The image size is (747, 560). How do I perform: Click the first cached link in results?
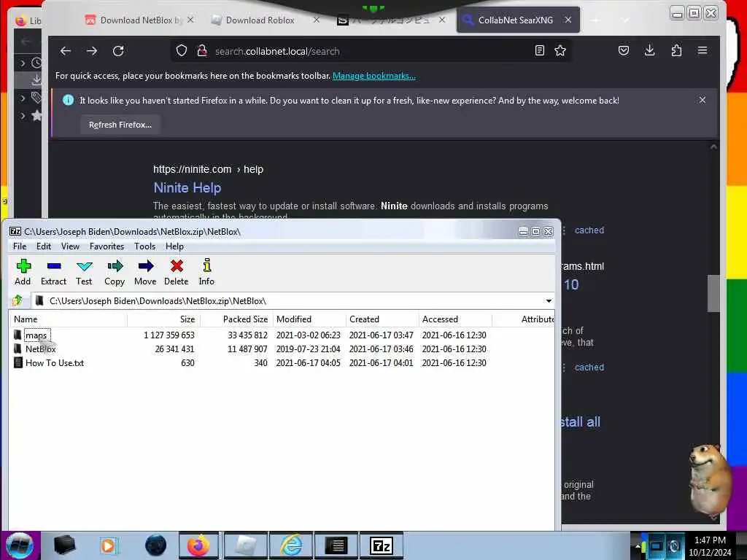(x=589, y=230)
